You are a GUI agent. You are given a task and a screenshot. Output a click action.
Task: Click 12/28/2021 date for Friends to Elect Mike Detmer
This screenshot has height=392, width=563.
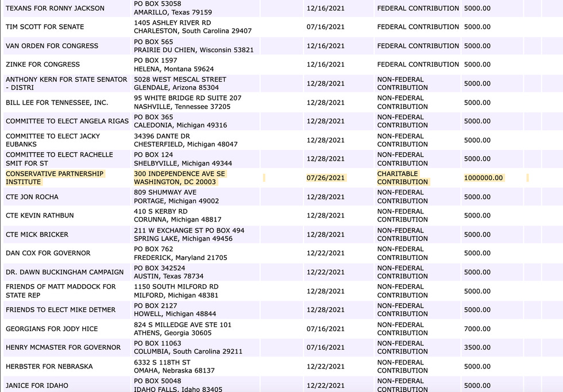click(x=325, y=310)
